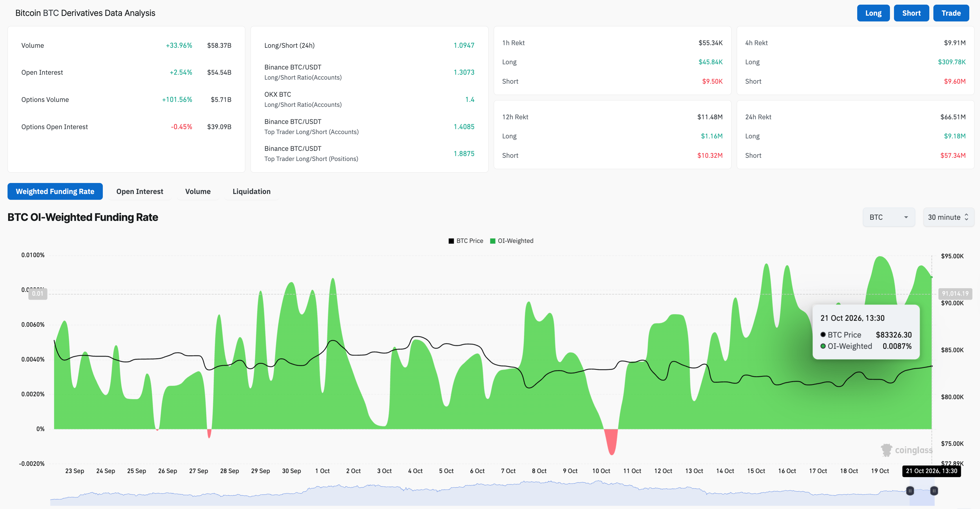This screenshot has width=980, height=509.
Task: Click the Trade button
Action: (x=951, y=13)
